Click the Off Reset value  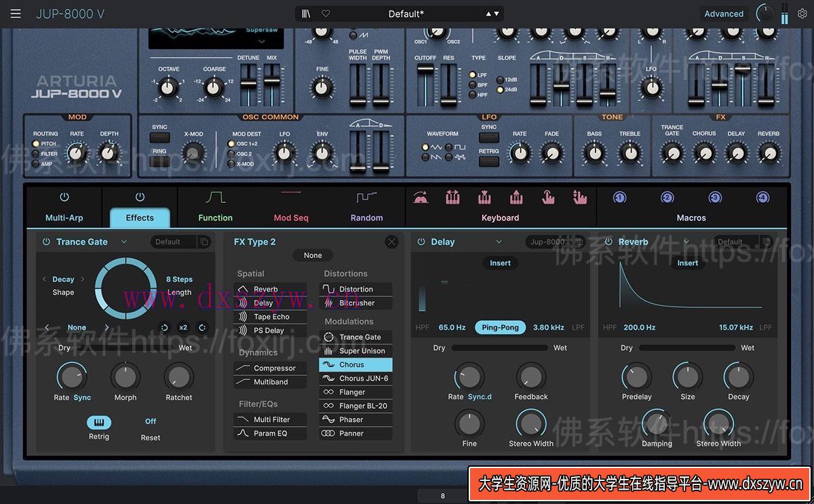coord(151,421)
